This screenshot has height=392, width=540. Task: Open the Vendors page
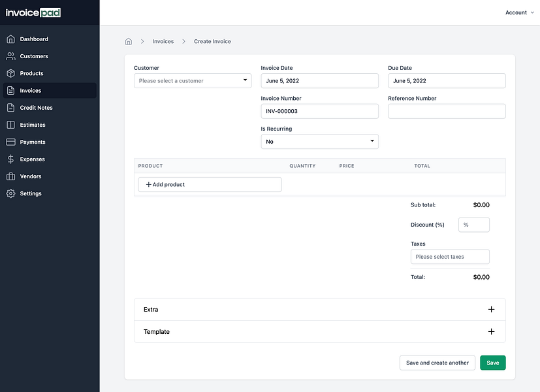coord(50,176)
